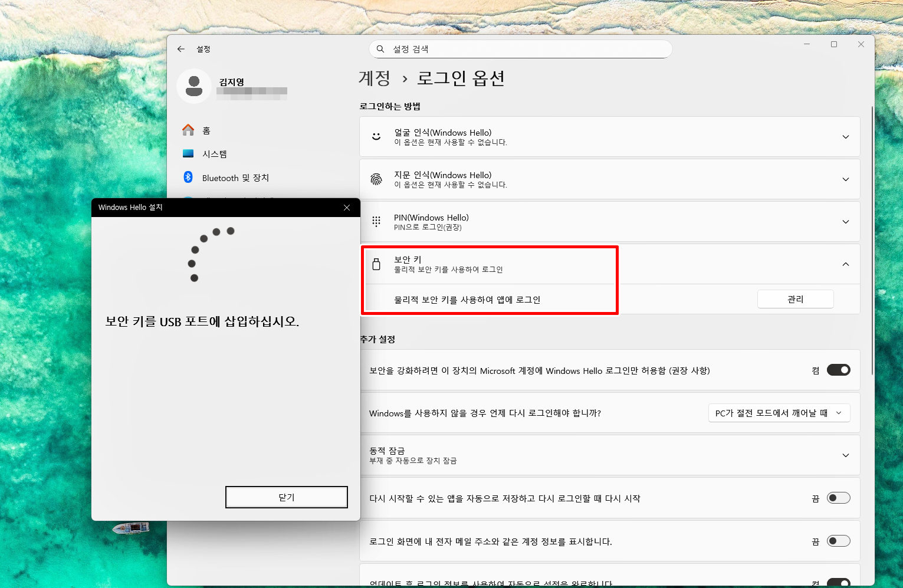This screenshot has width=903, height=588.
Task: Open 'PC가 절전 모드에서 깨어날 때' dropdown
Action: [x=779, y=413]
